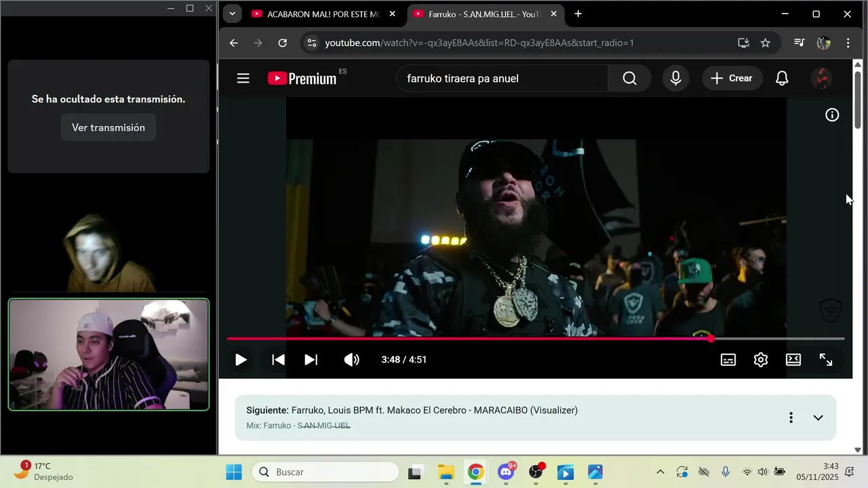Open the clock showing 3:43
Image resolution: width=868 pixels, height=488 pixels.
[817, 472]
